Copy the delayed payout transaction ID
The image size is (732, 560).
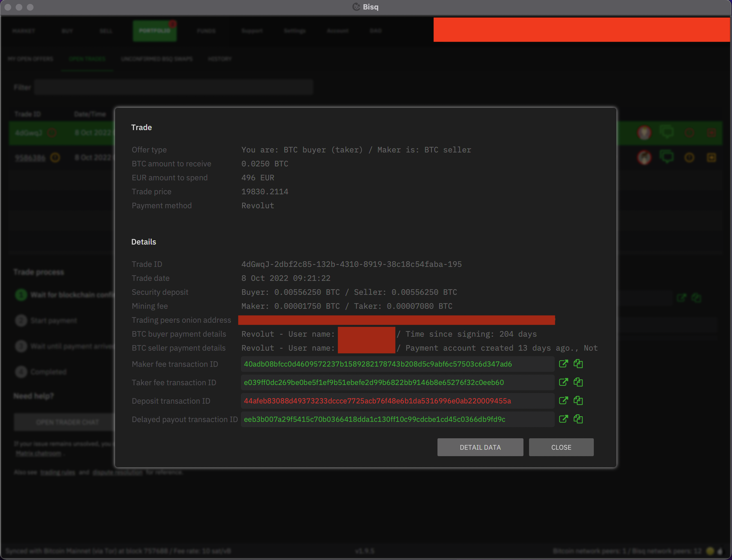[x=578, y=419]
